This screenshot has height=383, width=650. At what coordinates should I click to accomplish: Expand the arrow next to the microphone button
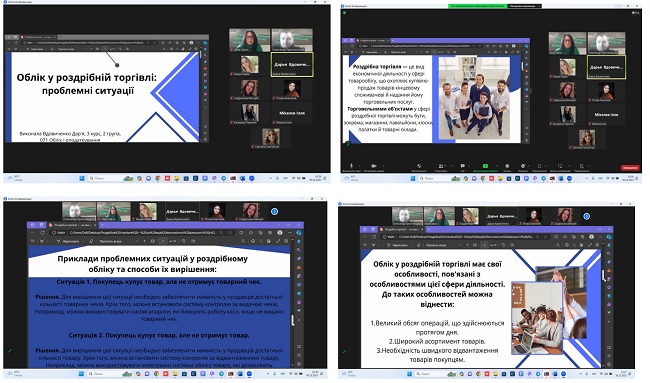coord(360,166)
